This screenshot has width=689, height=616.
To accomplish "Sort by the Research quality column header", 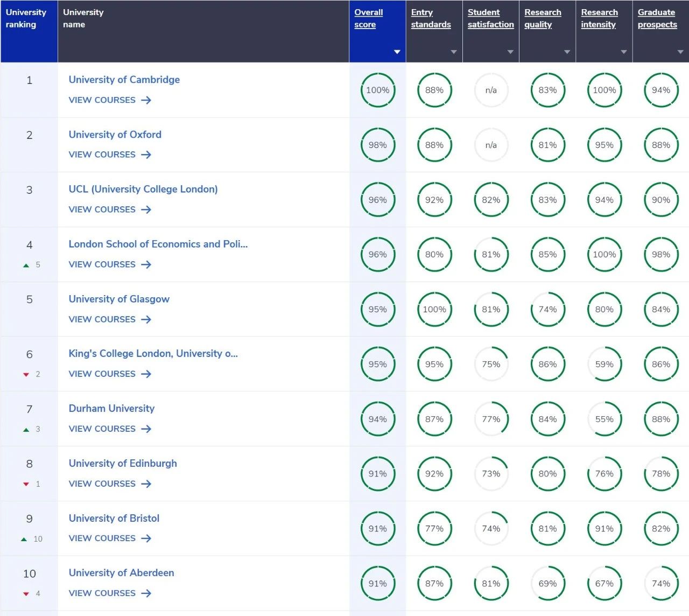I will 543,18.
